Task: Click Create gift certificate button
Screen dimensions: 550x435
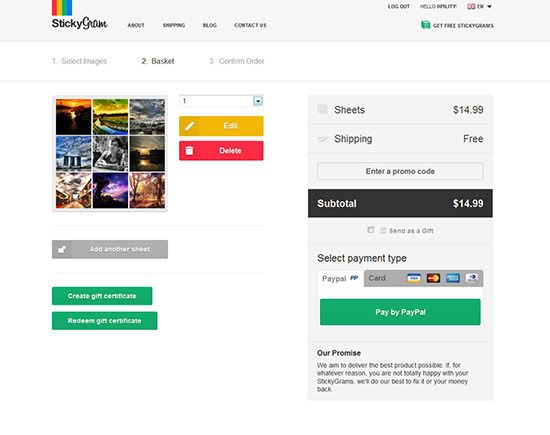Action: (102, 296)
